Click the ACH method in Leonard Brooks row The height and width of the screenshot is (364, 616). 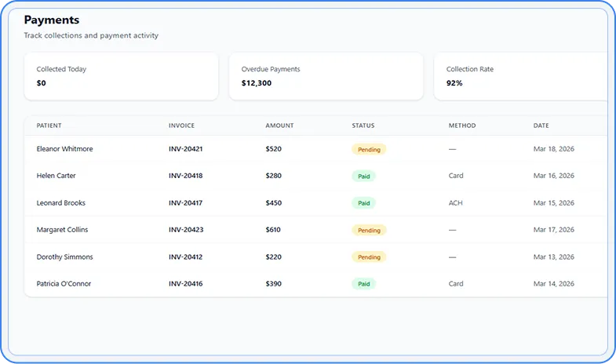click(455, 203)
